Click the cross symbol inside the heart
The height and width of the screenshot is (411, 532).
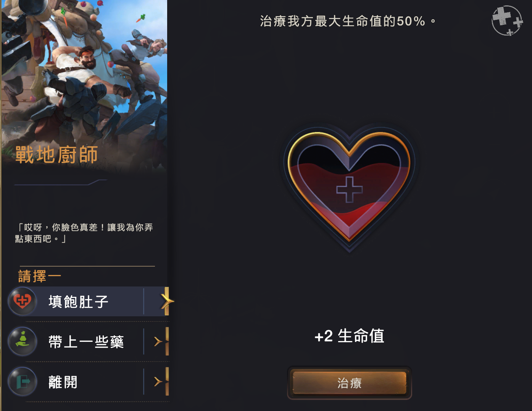click(349, 189)
